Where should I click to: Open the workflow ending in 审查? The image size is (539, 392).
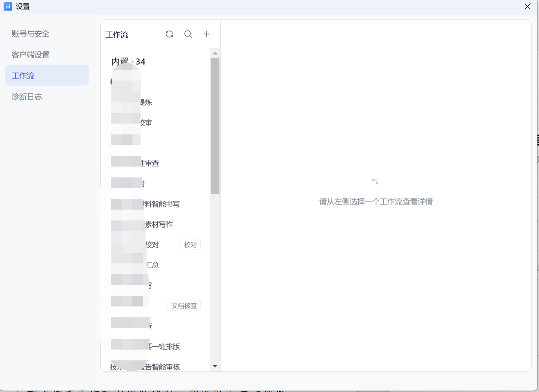[x=155, y=163]
